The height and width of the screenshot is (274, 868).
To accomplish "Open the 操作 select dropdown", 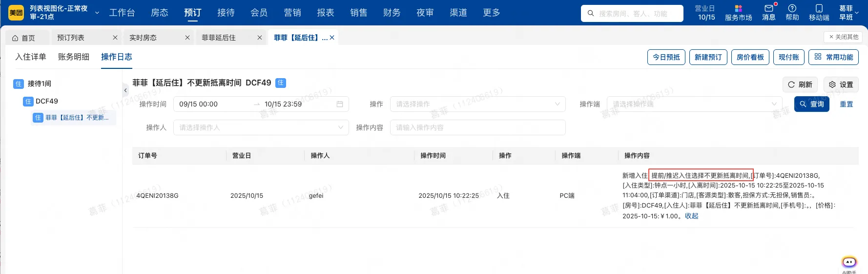I will tap(477, 104).
